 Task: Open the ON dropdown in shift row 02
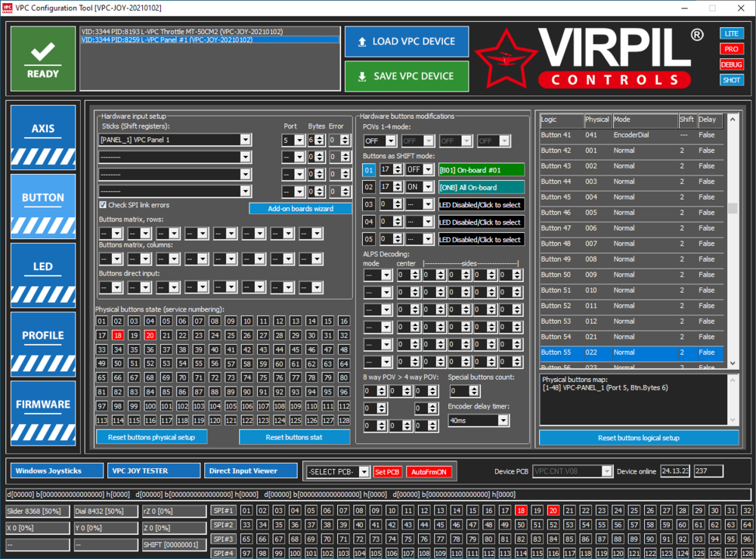420,187
